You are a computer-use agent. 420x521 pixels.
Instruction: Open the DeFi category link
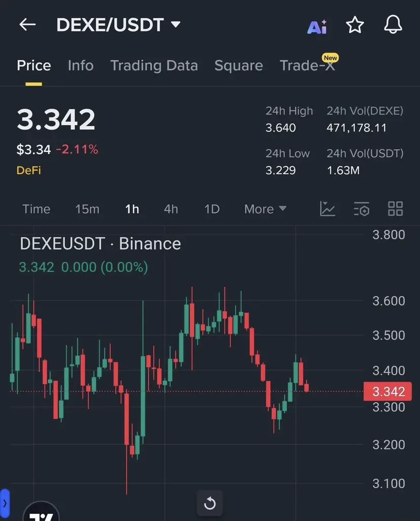coord(28,171)
